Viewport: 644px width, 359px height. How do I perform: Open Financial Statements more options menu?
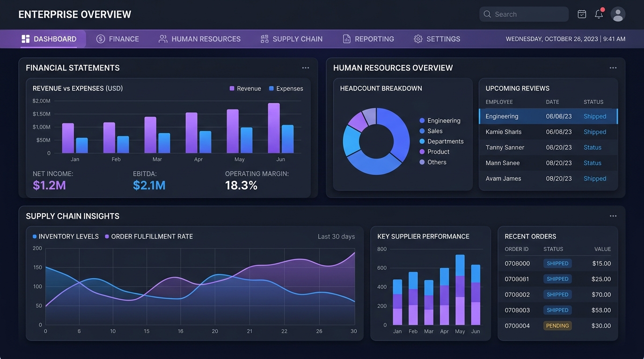click(306, 68)
